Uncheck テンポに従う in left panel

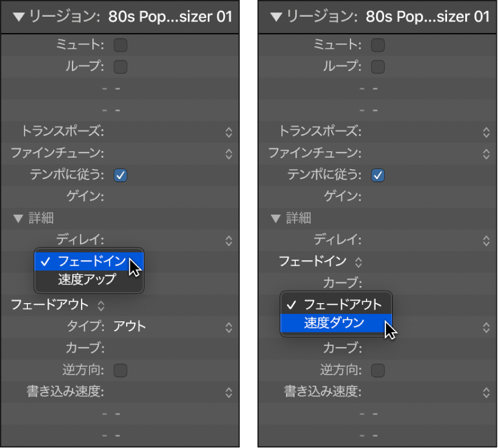pyautogui.click(x=120, y=175)
